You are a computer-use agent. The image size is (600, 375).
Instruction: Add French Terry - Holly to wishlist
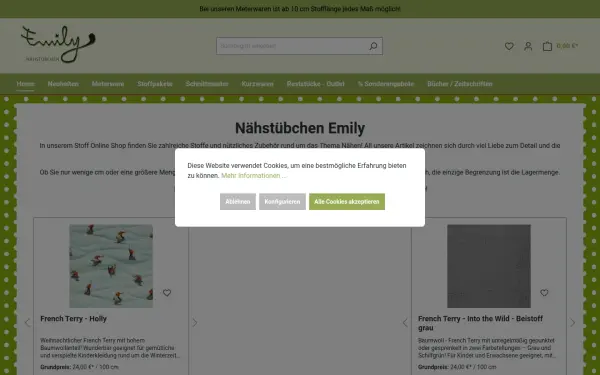(x=167, y=293)
